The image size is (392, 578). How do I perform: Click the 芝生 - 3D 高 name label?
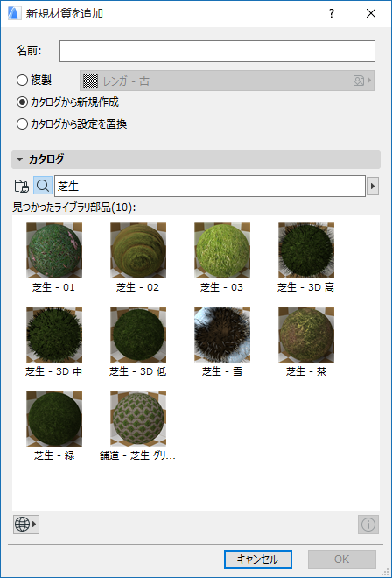(x=305, y=287)
